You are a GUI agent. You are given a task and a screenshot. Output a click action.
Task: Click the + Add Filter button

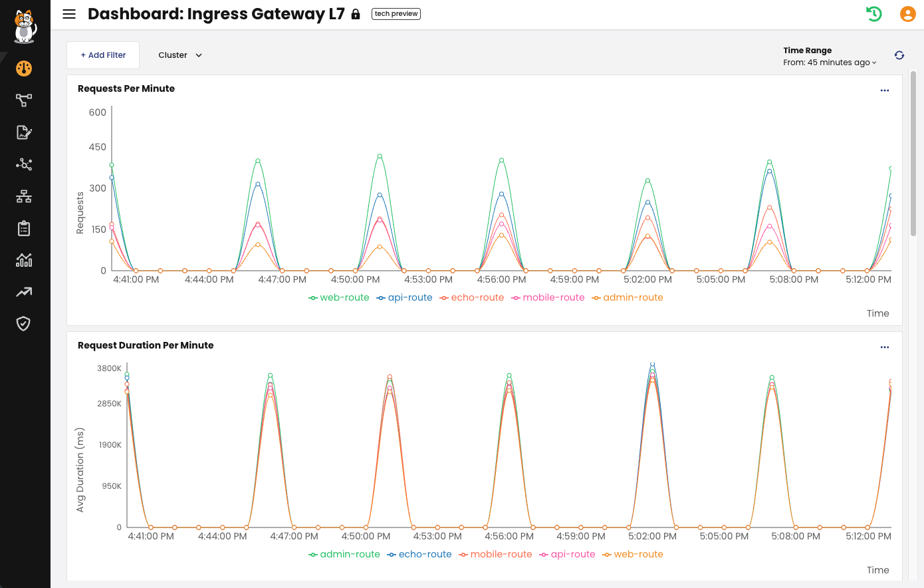pyautogui.click(x=102, y=55)
